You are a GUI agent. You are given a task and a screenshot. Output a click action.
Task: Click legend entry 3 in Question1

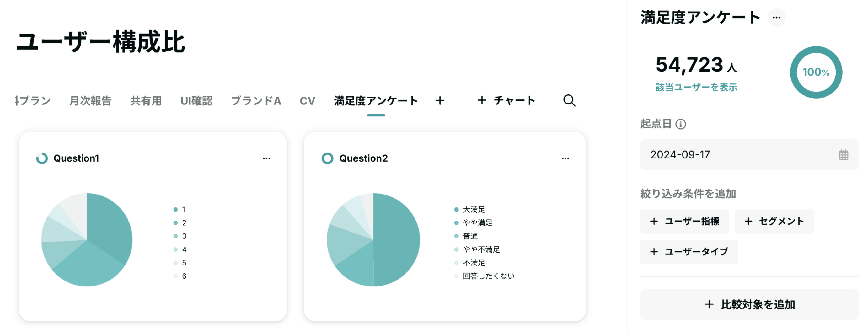[180, 236]
